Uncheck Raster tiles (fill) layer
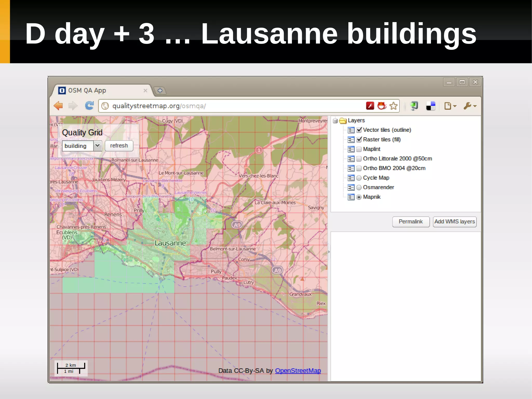Screen dimensions: 532x399 point(359,139)
